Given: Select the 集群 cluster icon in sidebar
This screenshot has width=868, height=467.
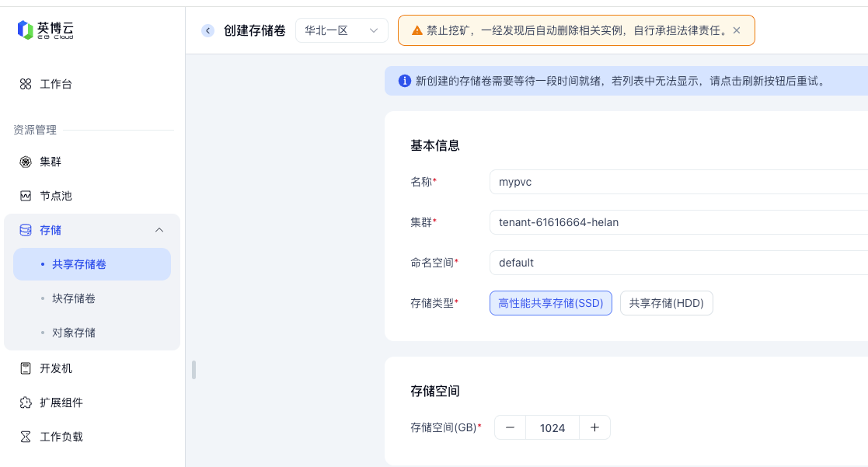Looking at the screenshot, I should pyautogui.click(x=24, y=161).
